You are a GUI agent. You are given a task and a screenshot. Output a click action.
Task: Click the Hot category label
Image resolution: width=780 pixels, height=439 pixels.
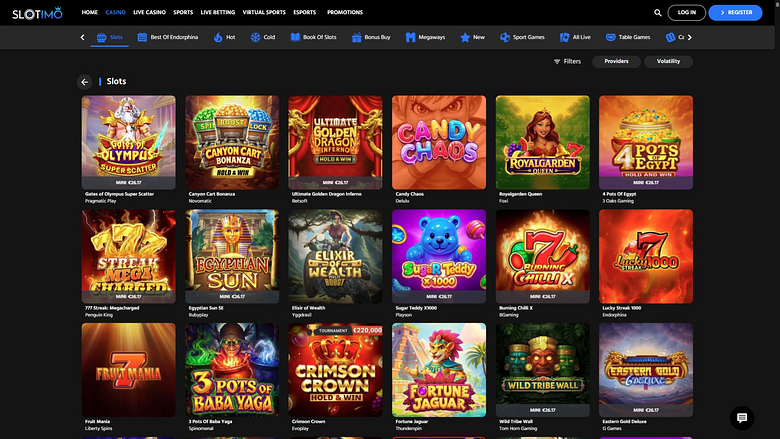[x=231, y=37]
